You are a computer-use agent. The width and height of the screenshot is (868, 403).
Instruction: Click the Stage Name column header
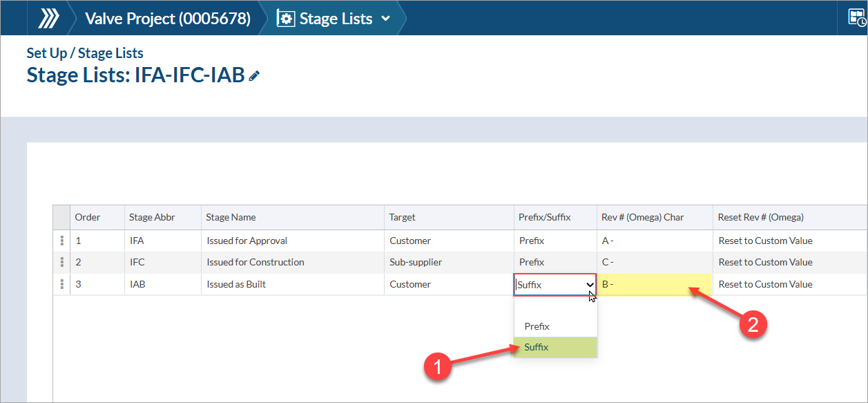231,217
